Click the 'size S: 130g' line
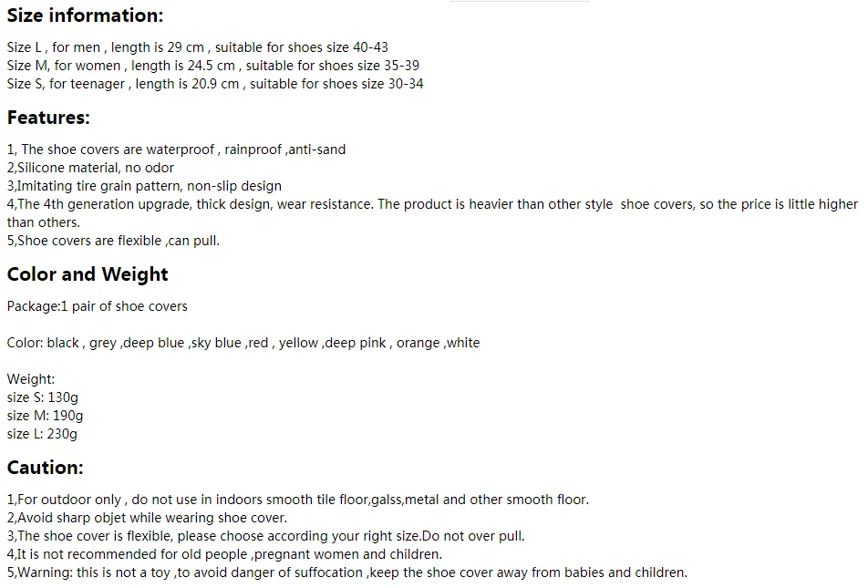This screenshot has width=868, height=588. [x=43, y=397]
